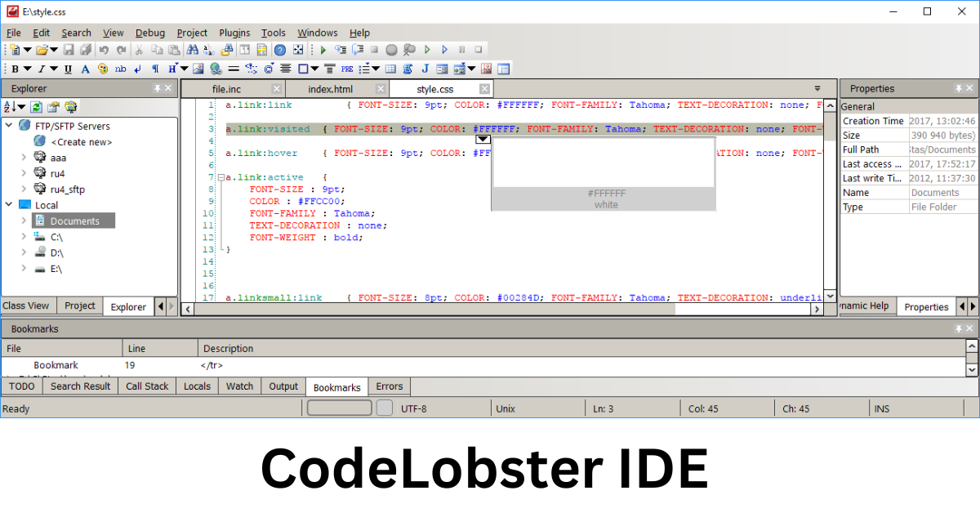Image resolution: width=980 pixels, height=513 pixels.
Task: Collapse code block at a.link:active
Action: point(220,177)
